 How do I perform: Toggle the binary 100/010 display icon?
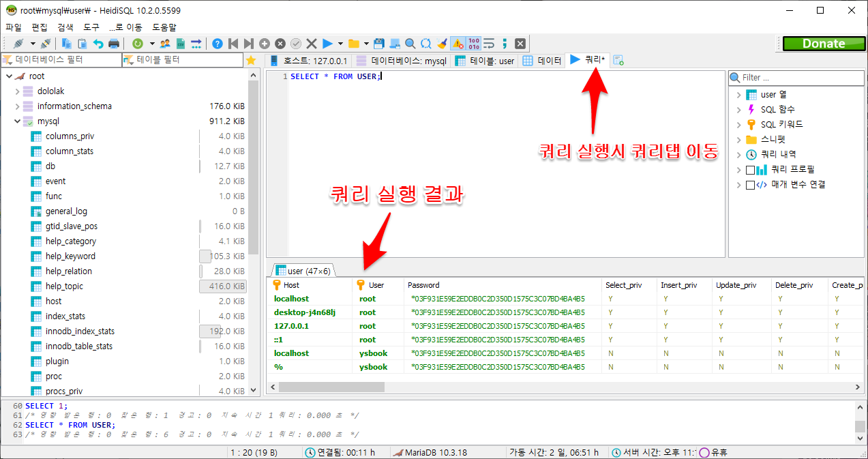point(473,44)
